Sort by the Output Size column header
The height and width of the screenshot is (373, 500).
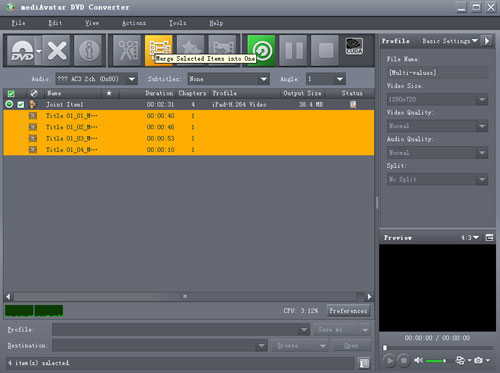pos(302,93)
